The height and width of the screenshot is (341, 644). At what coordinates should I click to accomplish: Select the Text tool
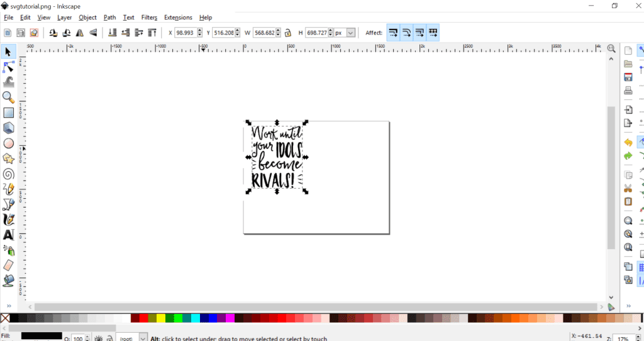[8, 235]
